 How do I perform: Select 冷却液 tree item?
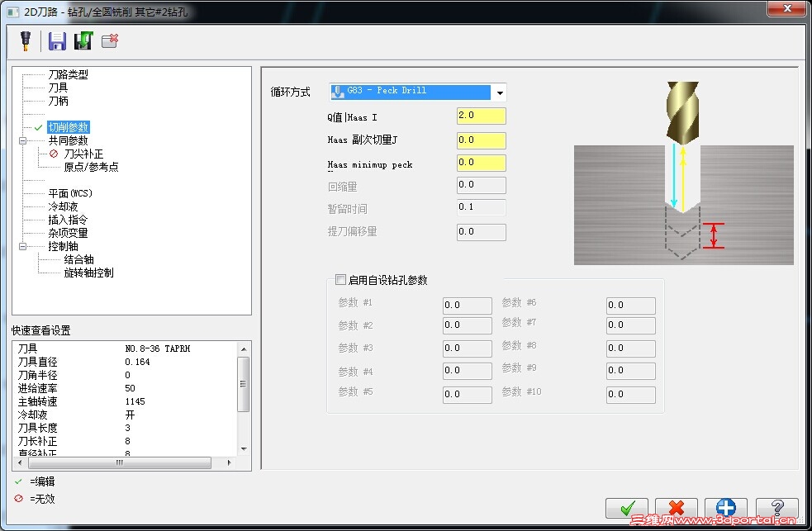[63, 206]
